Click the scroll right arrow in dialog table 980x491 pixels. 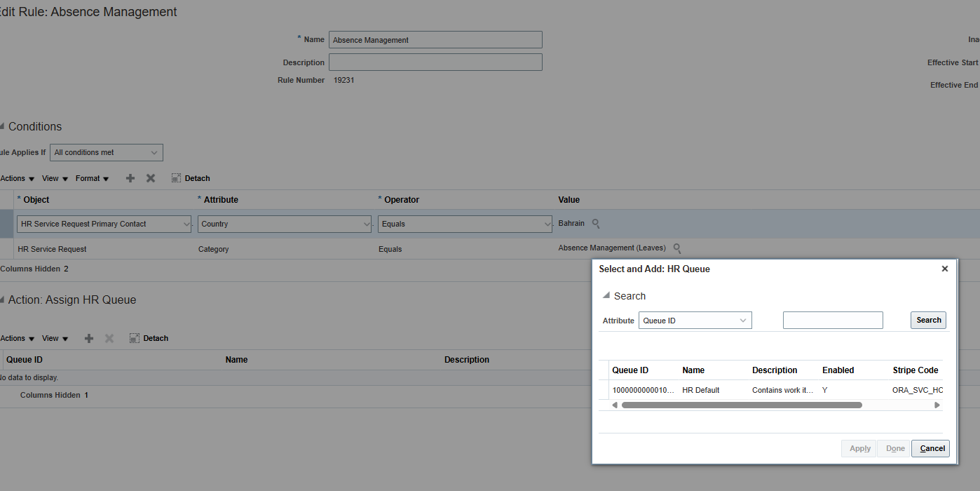coord(937,405)
